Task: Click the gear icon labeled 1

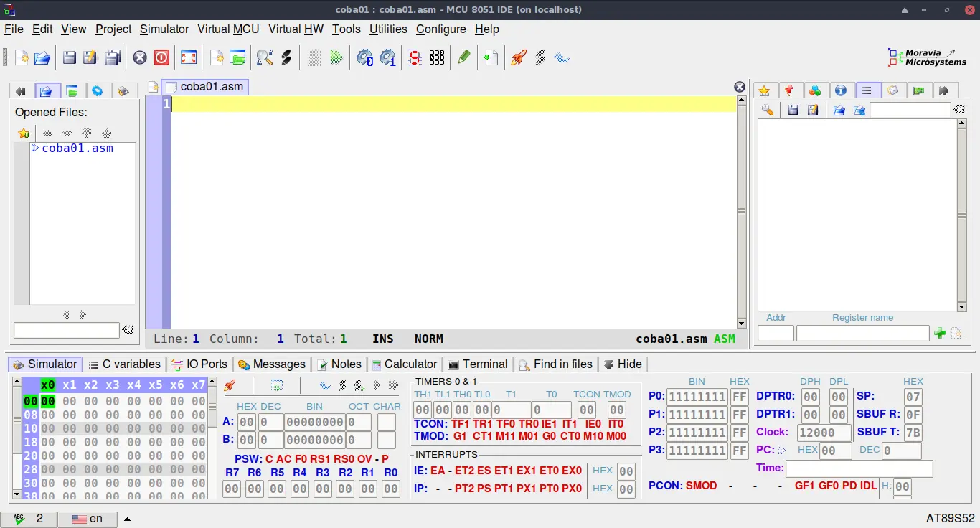Action: point(387,58)
